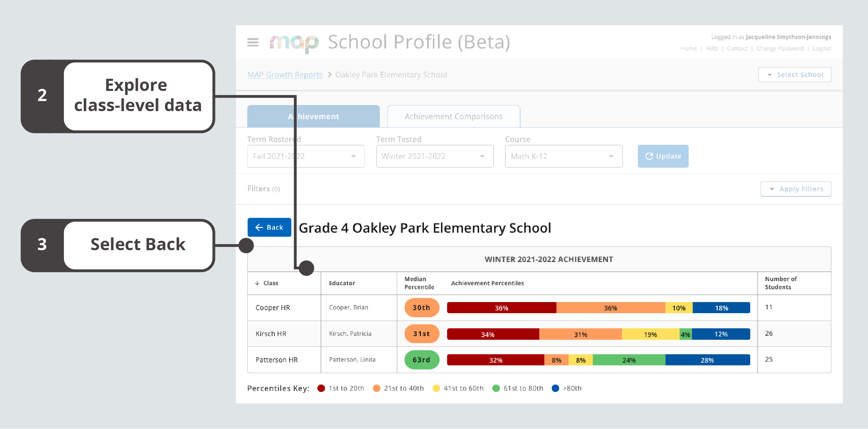Click Cooper HR's 30th median percentile badge
Screen dimensions: 868x429
[x=422, y=307]
